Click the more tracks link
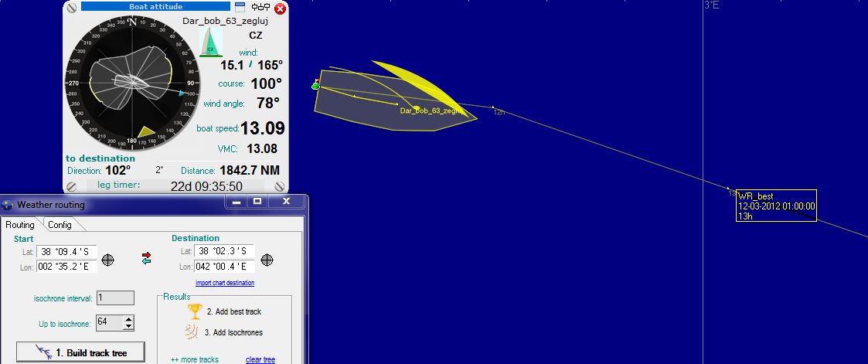Viewport: 868px width, 364px height. 194,359
